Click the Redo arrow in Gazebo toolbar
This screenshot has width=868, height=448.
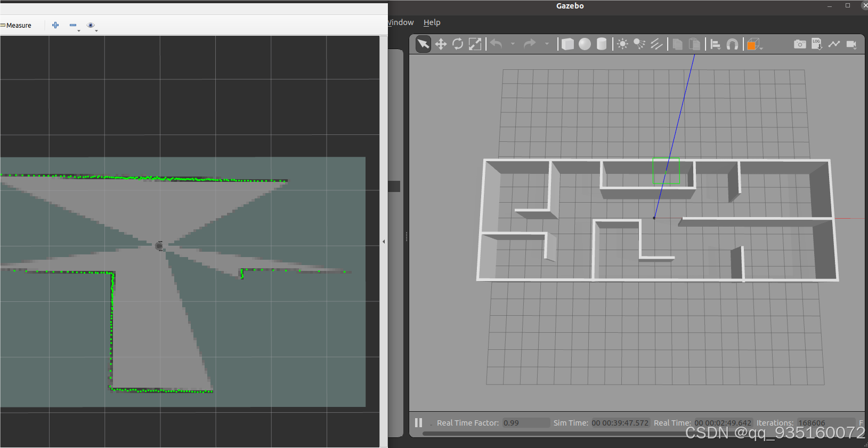tap(530, 44)
